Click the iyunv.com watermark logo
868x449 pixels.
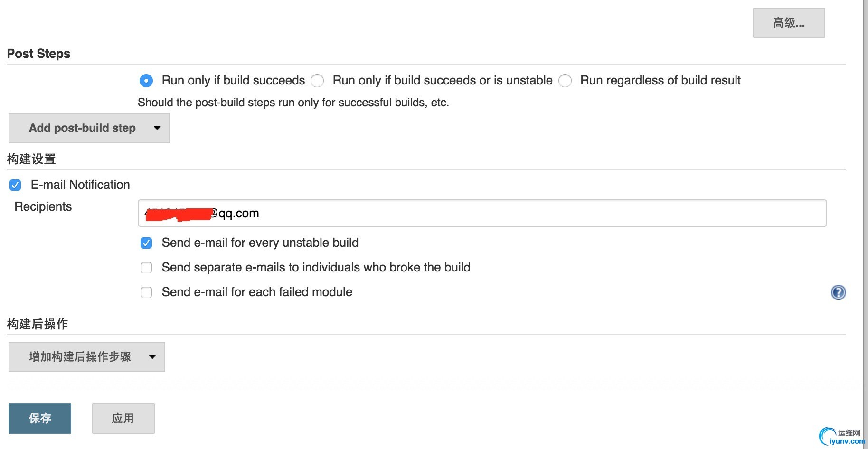click(x=842, y=437)
